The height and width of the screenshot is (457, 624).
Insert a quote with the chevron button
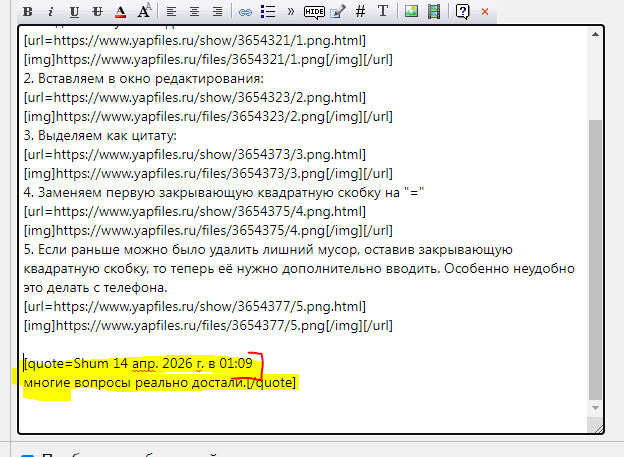pos(290,12)
